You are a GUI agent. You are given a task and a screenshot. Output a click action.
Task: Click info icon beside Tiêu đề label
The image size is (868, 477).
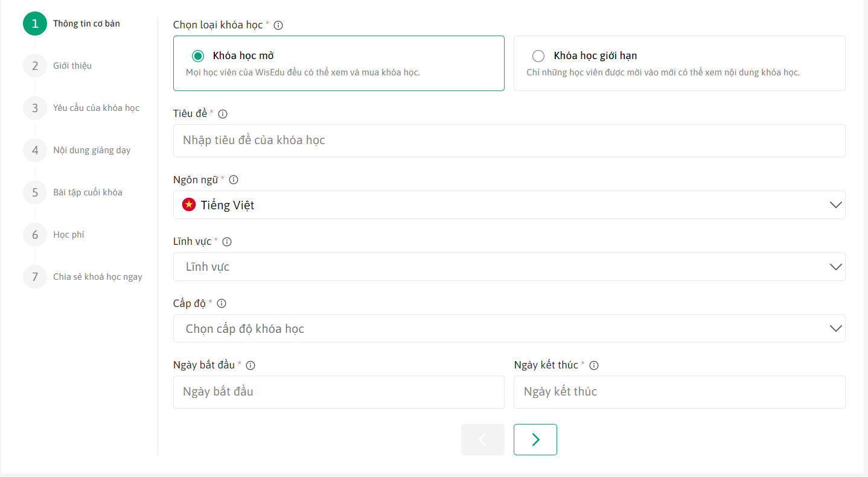[x=223, y=114]
